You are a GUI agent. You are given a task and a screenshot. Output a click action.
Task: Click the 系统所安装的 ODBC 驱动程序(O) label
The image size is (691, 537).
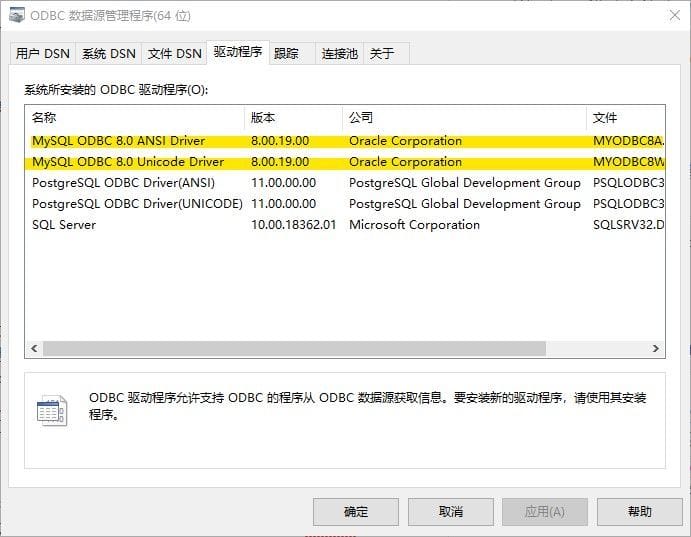coord(116,90)
